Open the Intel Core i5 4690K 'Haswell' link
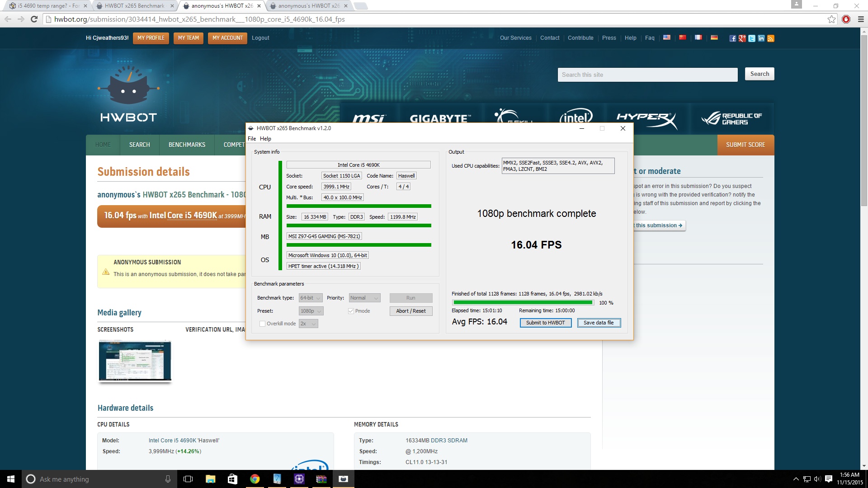 tap(184, 441)
